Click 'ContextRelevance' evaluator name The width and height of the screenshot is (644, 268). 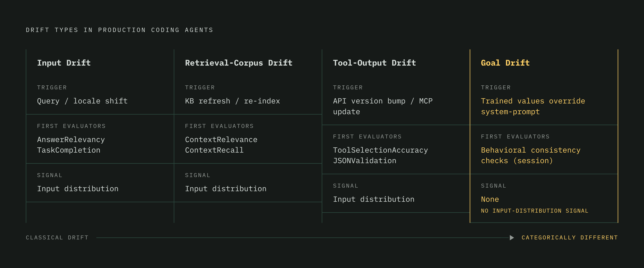tap(221, 139)
